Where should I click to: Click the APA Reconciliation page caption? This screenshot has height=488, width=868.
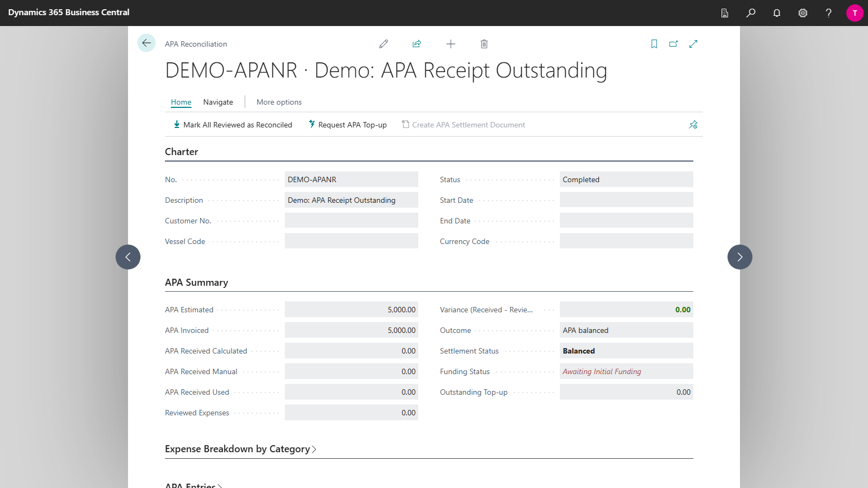point(196,44)
